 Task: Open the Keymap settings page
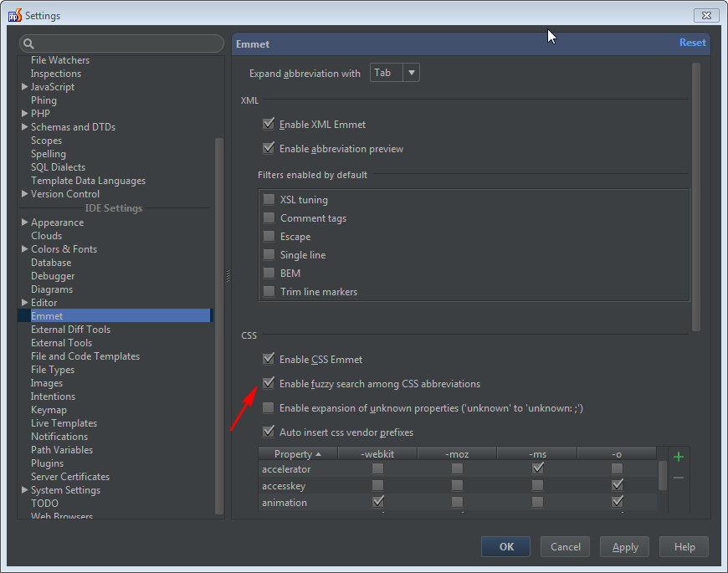[49, 410]
